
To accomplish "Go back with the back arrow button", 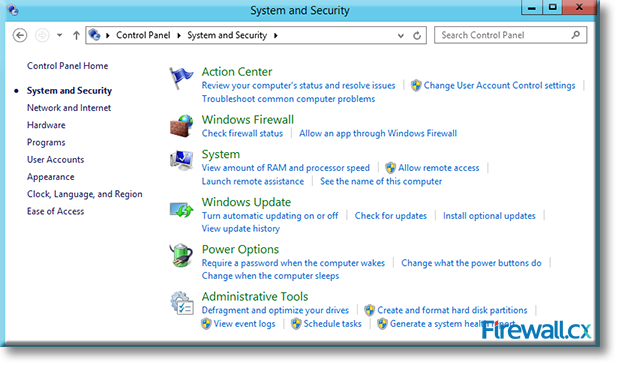I will point(20,35).
